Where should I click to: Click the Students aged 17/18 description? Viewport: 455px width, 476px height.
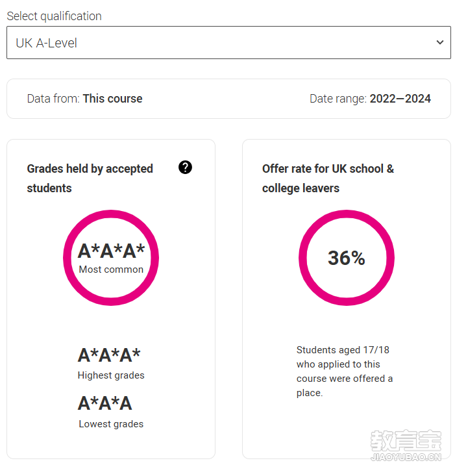[345, 371]
